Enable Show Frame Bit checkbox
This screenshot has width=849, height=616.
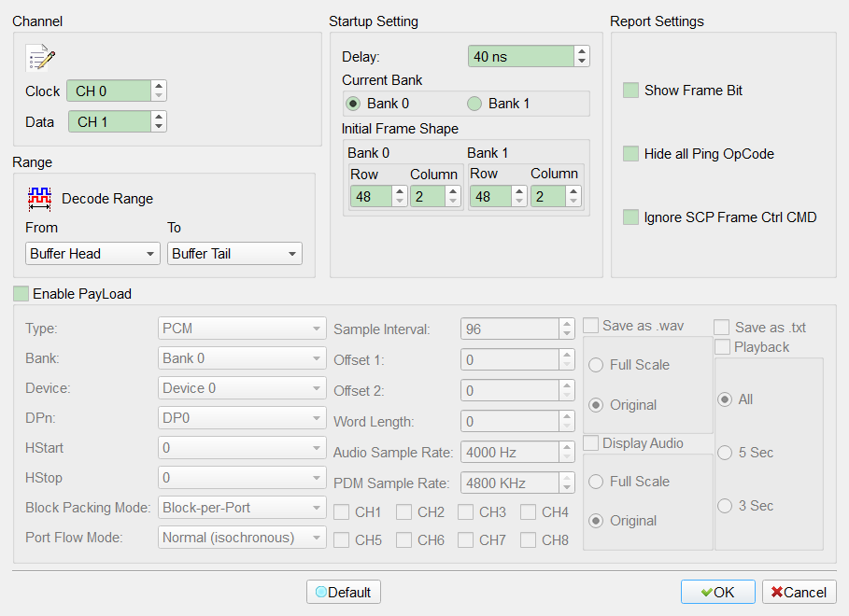coord(630,91)
